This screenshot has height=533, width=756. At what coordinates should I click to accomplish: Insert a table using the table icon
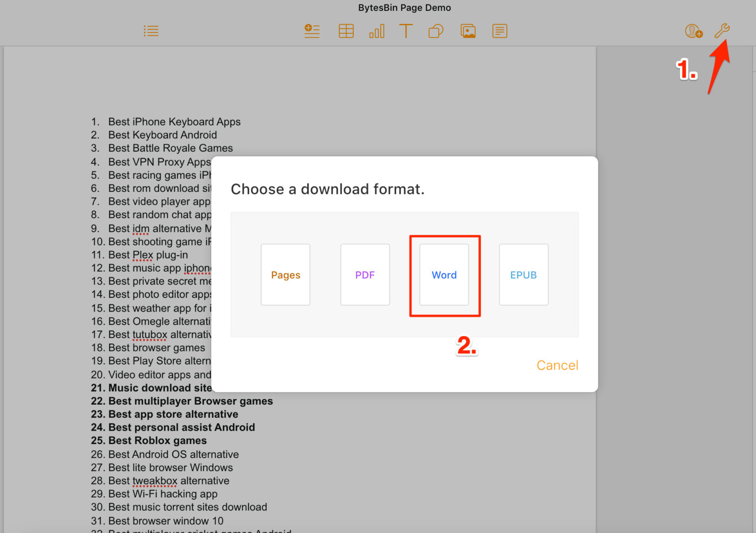click(346, 31)
